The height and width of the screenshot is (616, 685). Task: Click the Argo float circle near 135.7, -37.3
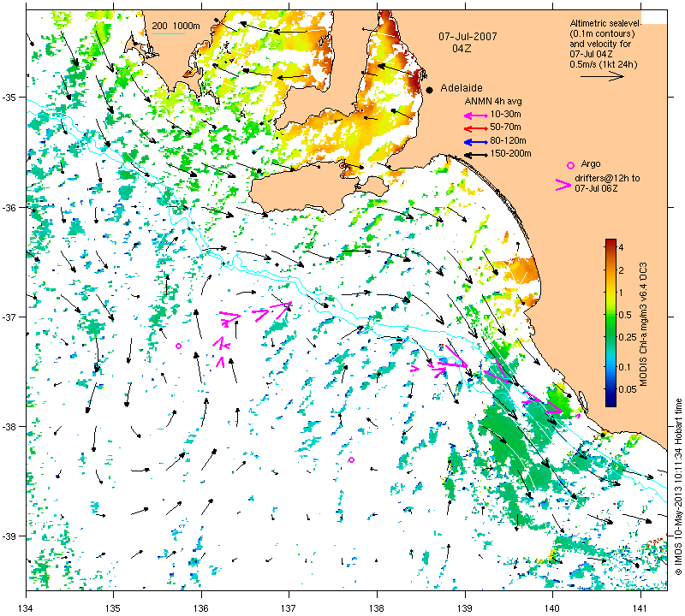tap(178, 346)
